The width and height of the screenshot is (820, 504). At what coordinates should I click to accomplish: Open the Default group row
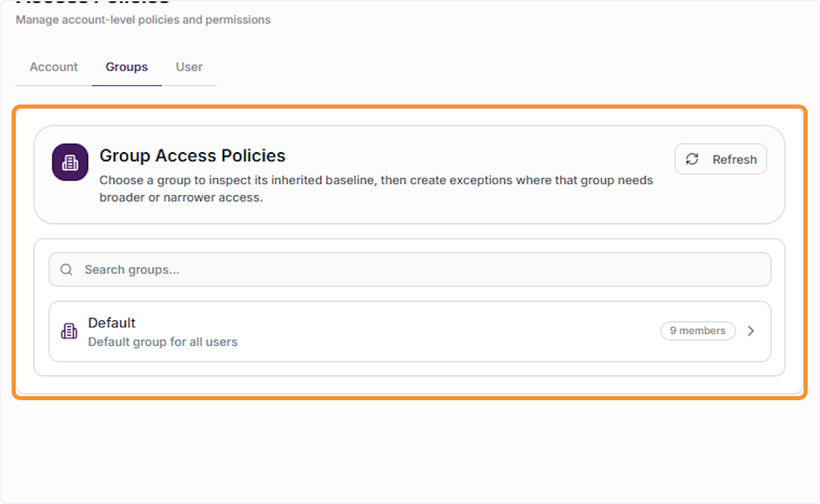[x=410, y=331]
